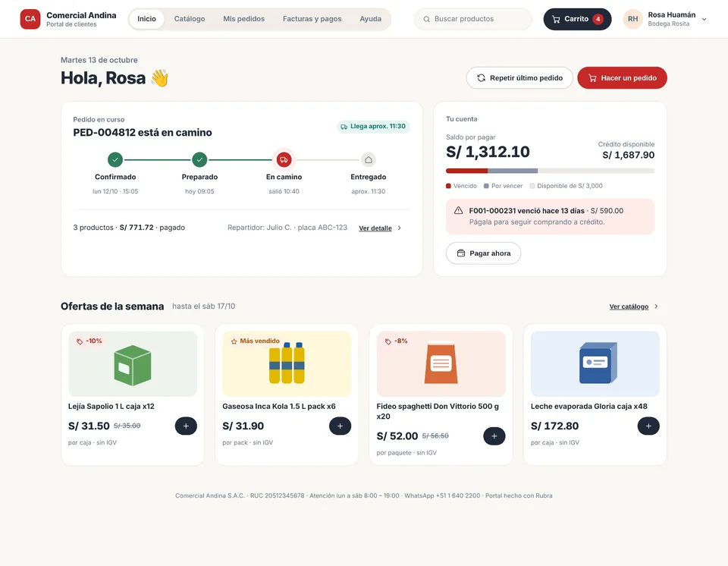This screenshot has height=566, width=728.
Task: Open the Ver catálogo link
Action: pyautogui.click(x=629, y=307)
